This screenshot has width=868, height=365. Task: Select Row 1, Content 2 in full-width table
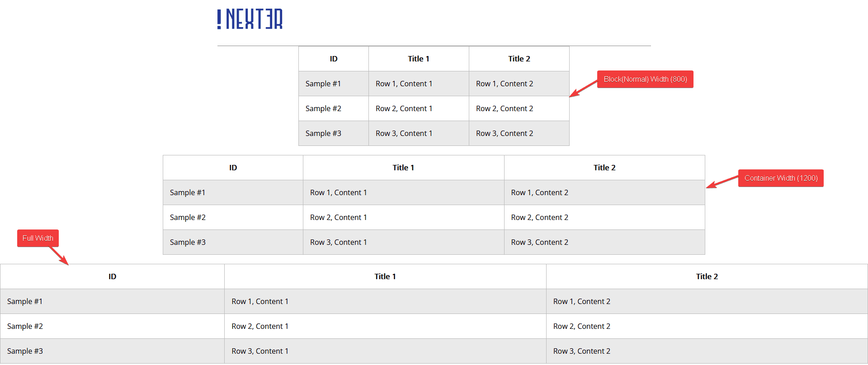pyautogui.click(x=707, y=301)
